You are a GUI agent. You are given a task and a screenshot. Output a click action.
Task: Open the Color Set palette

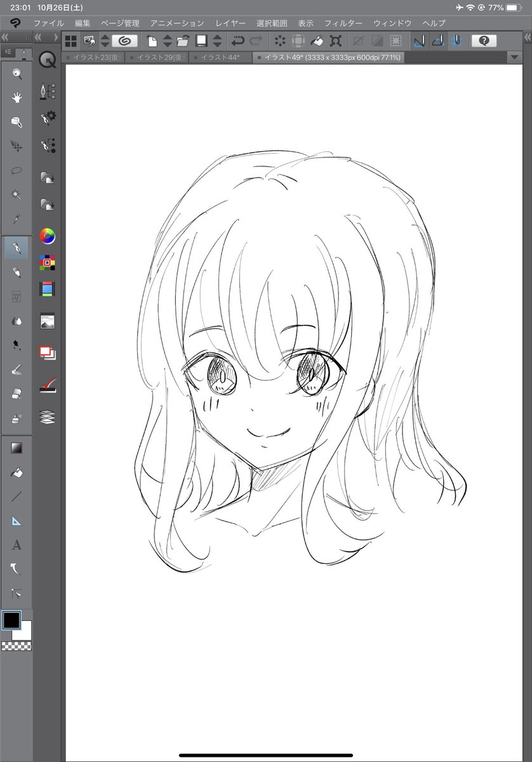[48, 262]
